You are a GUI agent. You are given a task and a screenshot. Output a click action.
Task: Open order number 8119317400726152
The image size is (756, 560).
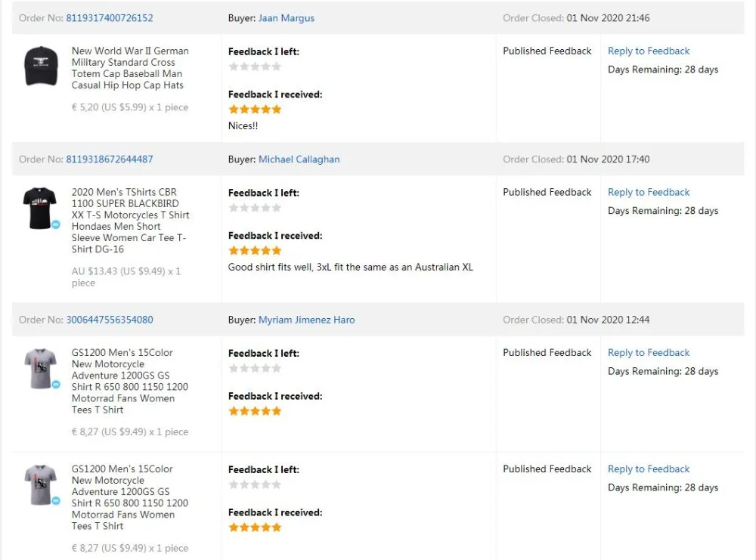click(109, 18)
